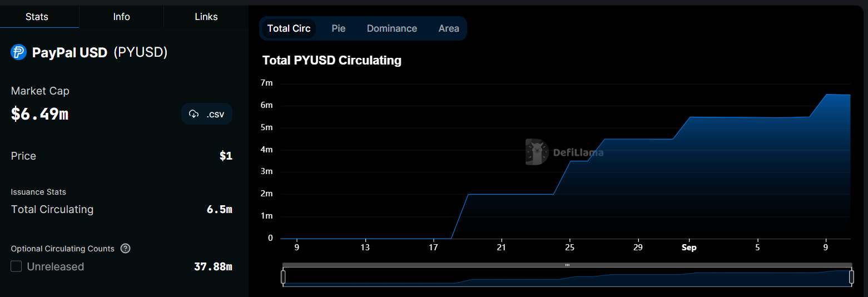Open the Info tab
868x297 pixels.
point(121,17)
